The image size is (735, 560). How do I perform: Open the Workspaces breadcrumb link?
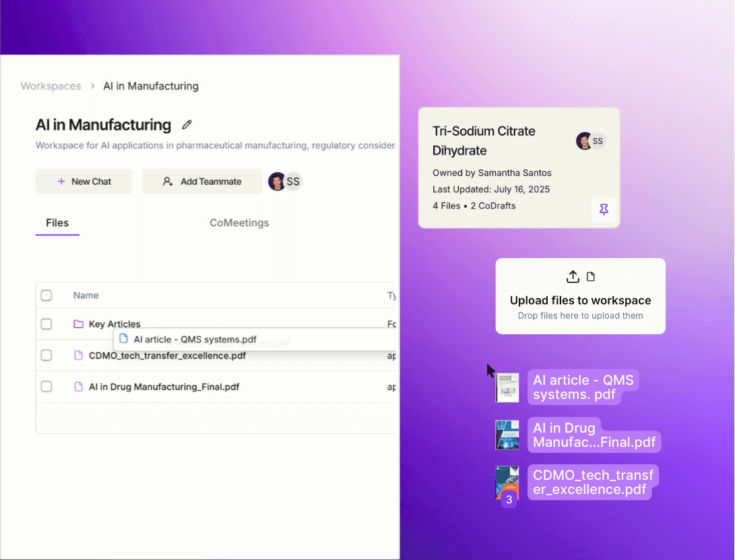(x=51, y=86)
